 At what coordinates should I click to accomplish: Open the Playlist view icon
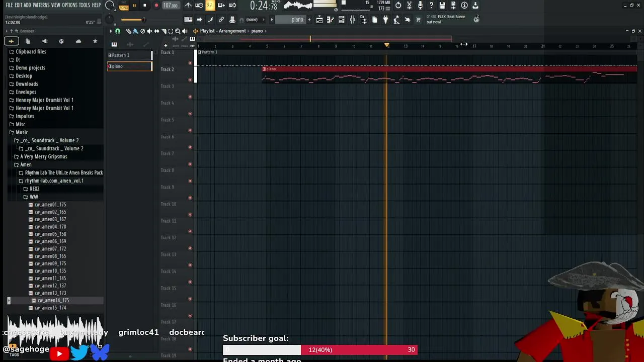(x=319, y=20)
